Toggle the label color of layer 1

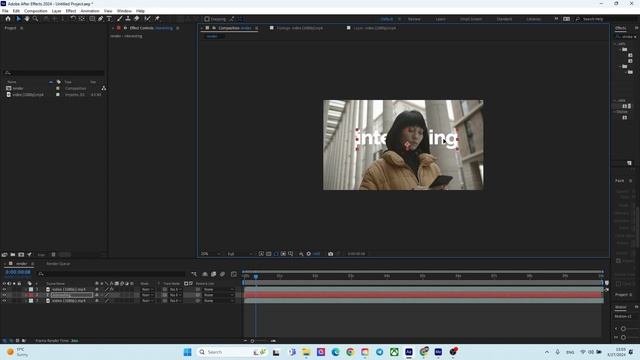tap(31, 289)
